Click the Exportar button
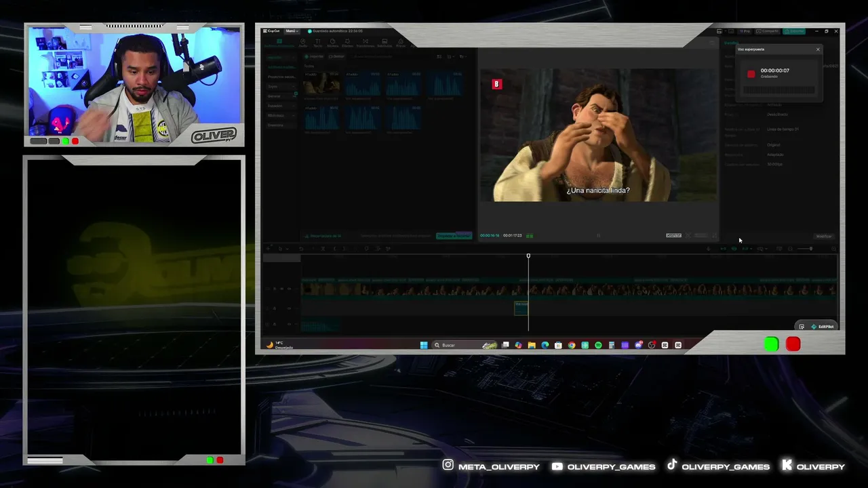 [795, 31]
